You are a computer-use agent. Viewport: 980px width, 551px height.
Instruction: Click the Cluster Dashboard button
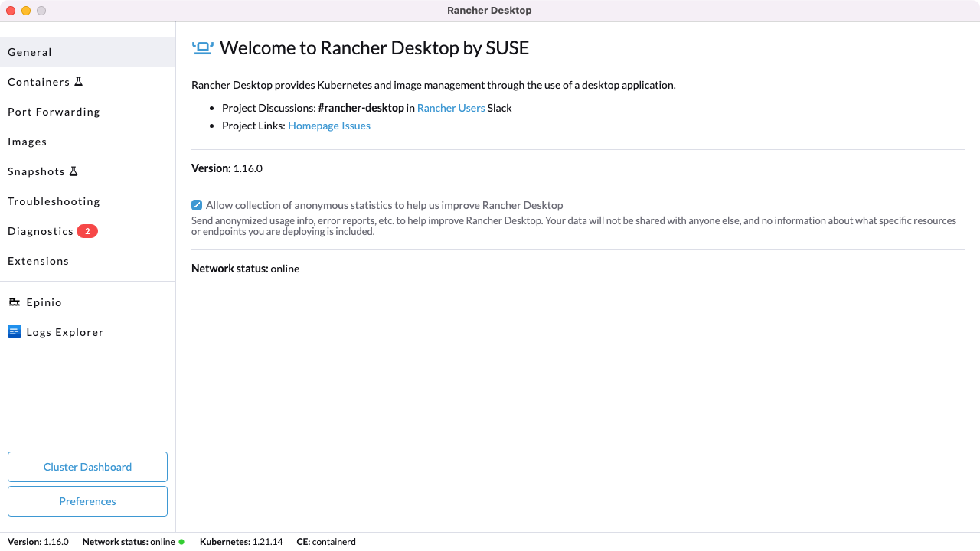(x=87, y=467)
